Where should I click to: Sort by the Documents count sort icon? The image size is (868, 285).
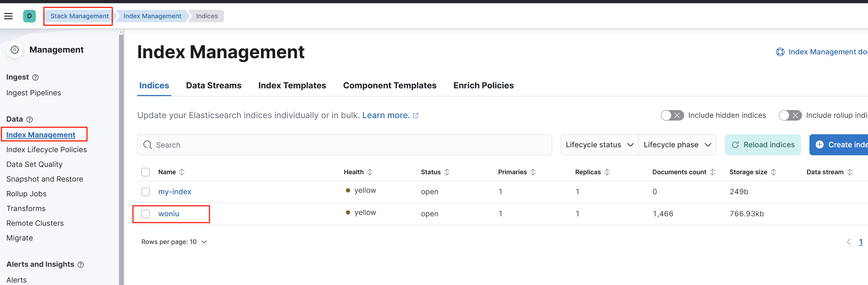[x=713, y=172]
